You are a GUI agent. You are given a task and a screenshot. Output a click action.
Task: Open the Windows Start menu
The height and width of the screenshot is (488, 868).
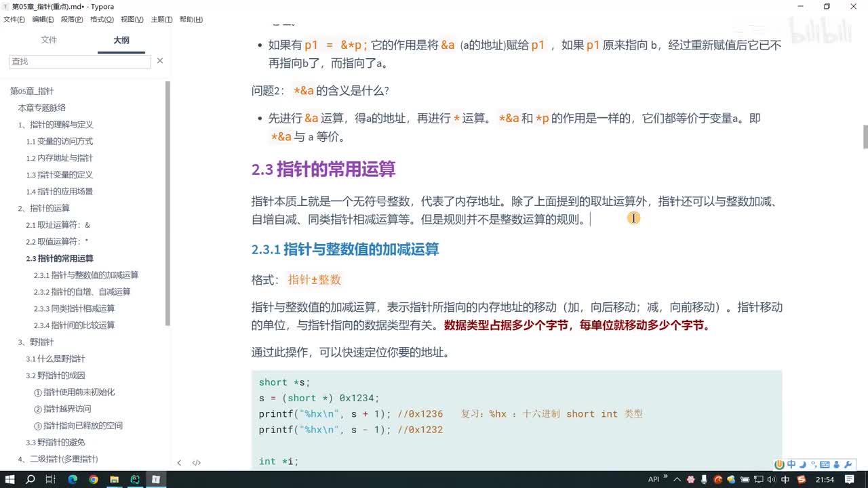[x=9, y=479]
